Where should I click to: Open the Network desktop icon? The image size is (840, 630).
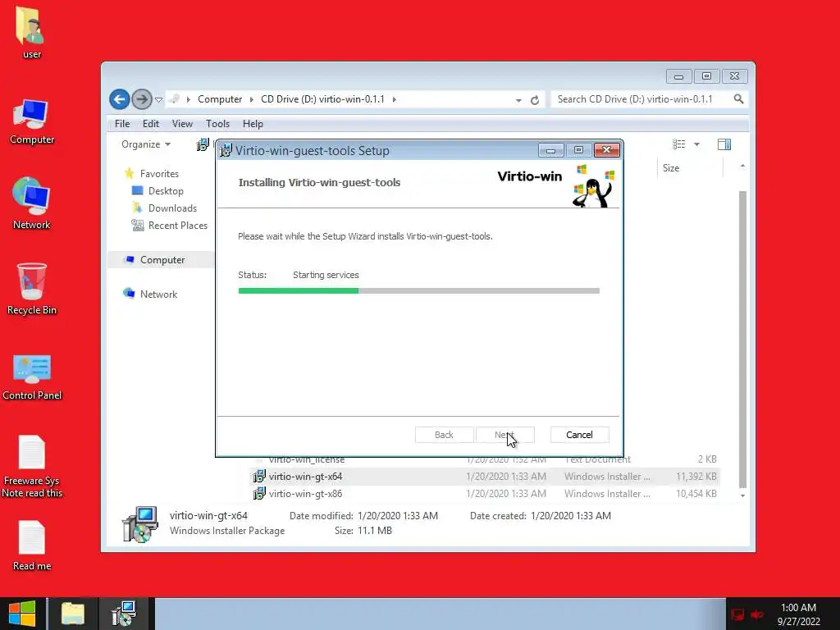(x=31, y=203)
